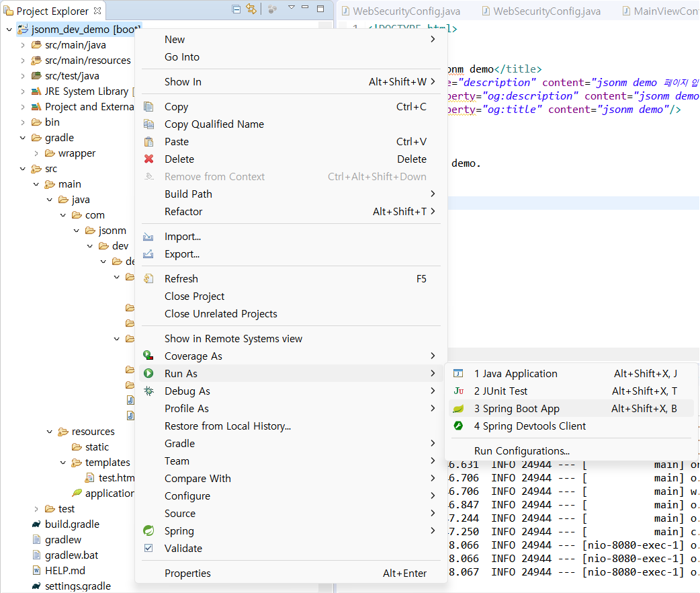Screen dimensions: 700x593
Task: Choose Restore from Local History...
Action: coord(291,426)
